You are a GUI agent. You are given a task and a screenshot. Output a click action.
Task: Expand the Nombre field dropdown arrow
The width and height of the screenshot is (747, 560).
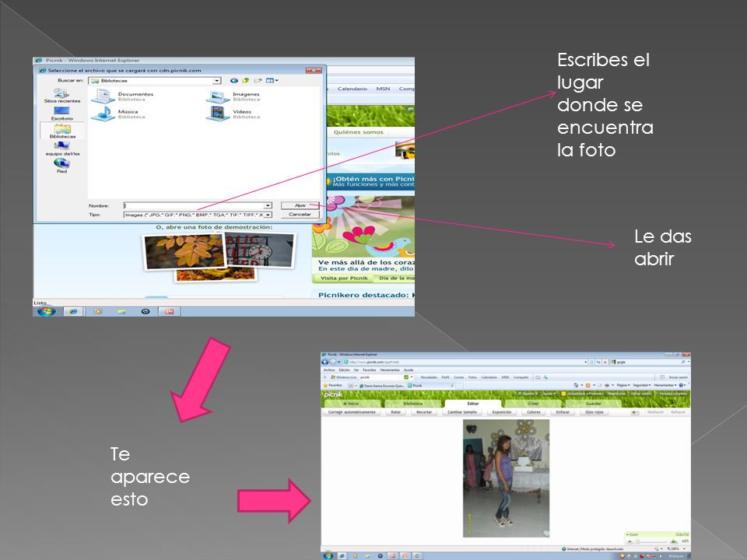[x=268, y=205]
